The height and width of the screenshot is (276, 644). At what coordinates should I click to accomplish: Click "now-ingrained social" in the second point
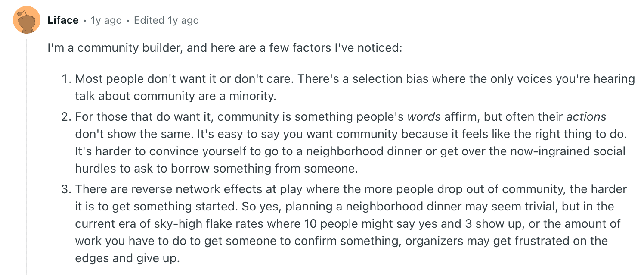pos(571,151)
